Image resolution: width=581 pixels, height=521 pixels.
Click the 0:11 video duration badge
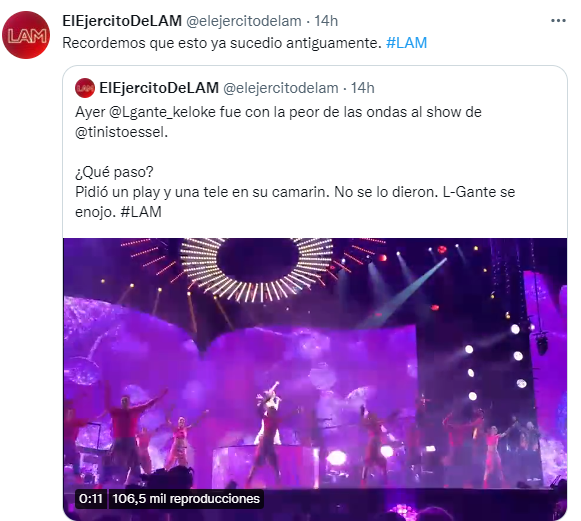(91, 499)
